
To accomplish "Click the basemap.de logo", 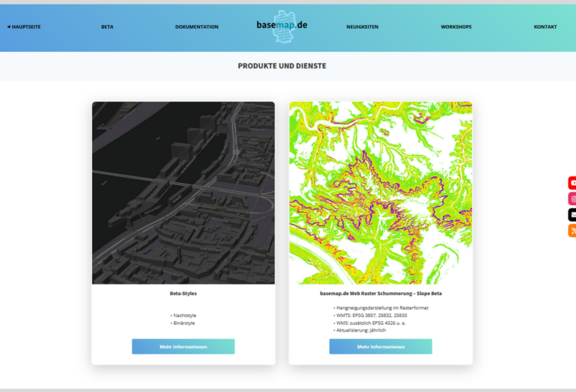I will coord(282,26).
